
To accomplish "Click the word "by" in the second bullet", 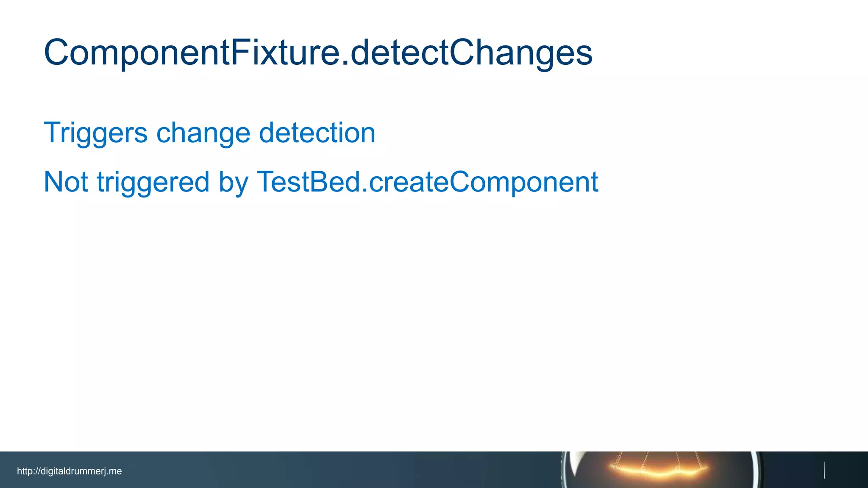I will (x=233, y=182).
